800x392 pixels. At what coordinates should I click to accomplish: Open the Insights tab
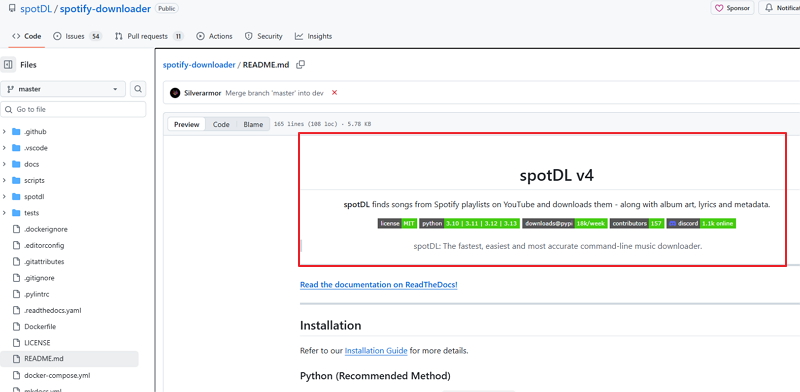[x=313, y=36]
